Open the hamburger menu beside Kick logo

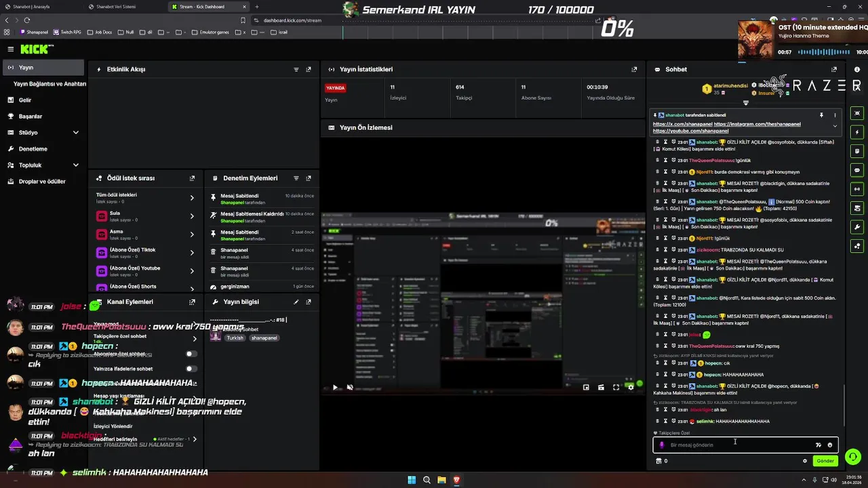click(10, 49)
